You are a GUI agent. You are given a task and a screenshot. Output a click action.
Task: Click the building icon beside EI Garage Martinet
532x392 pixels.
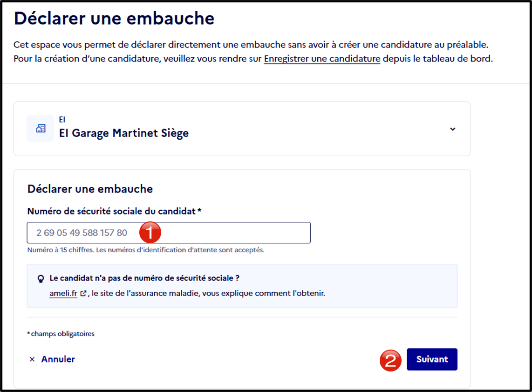pyautogui.click(x=41, y=128)
